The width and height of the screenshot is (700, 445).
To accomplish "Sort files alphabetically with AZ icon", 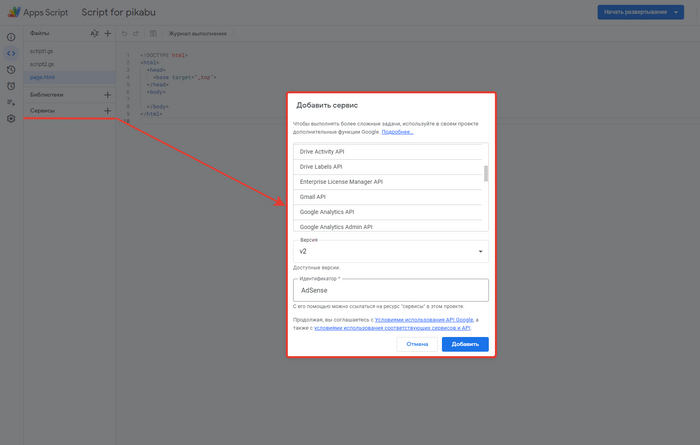I will pos(94,33).
